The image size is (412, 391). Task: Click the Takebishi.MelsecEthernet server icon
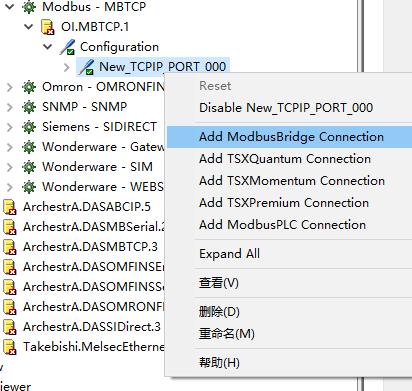pyautogui.click(x=10, y=347)
